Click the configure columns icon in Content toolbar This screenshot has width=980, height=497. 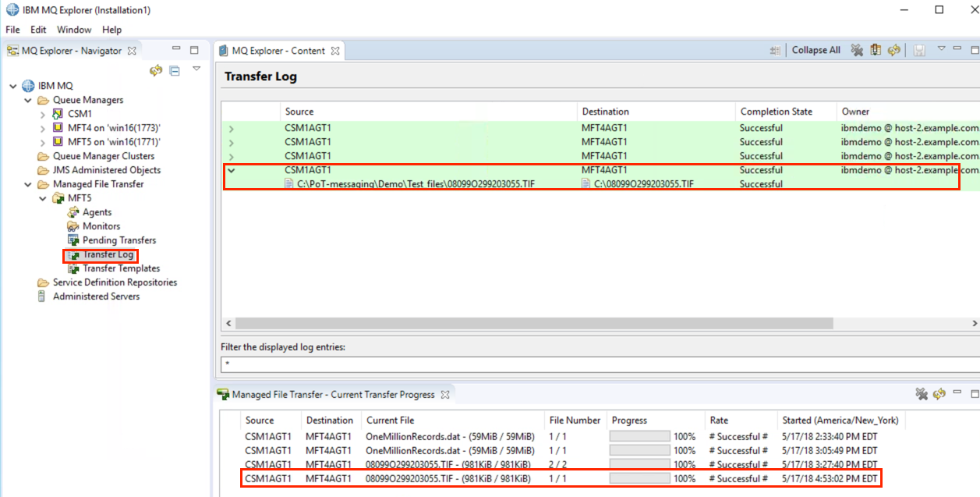(x=876, y=50)
